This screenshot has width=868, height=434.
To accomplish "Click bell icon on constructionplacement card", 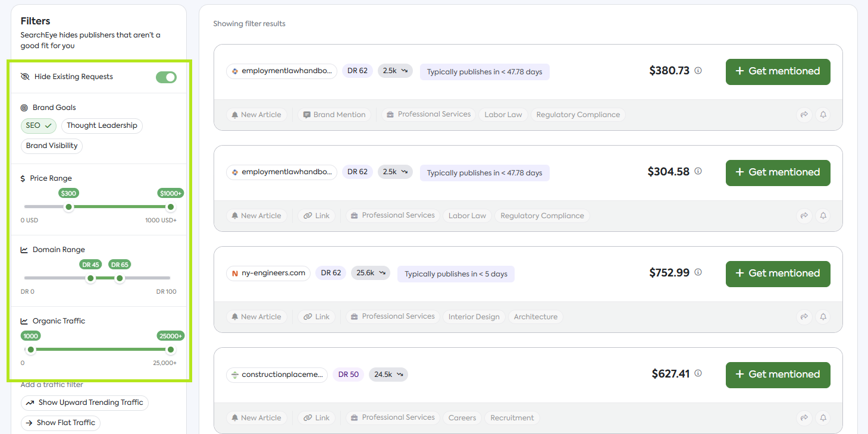I will tap(823, 418).
